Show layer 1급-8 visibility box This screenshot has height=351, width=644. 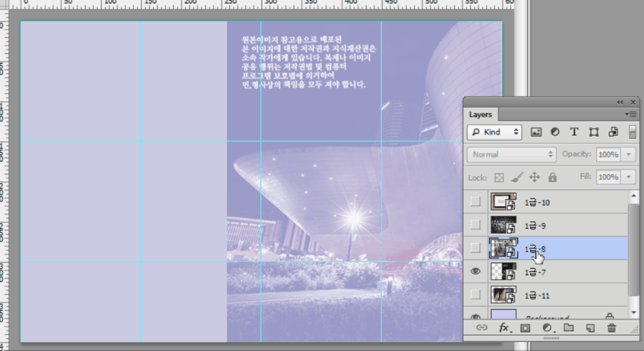click(x=475, y=248)
